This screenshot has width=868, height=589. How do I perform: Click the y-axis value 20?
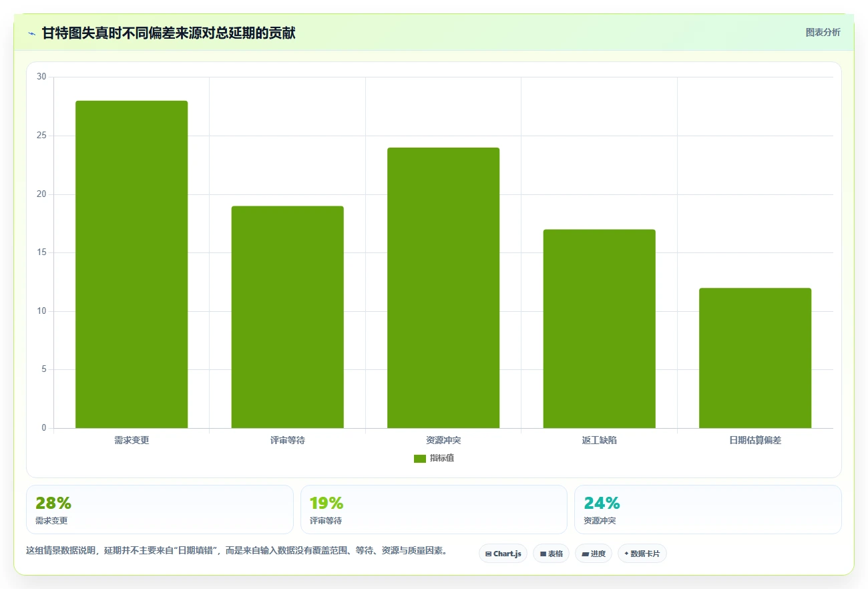coord(41,194)
